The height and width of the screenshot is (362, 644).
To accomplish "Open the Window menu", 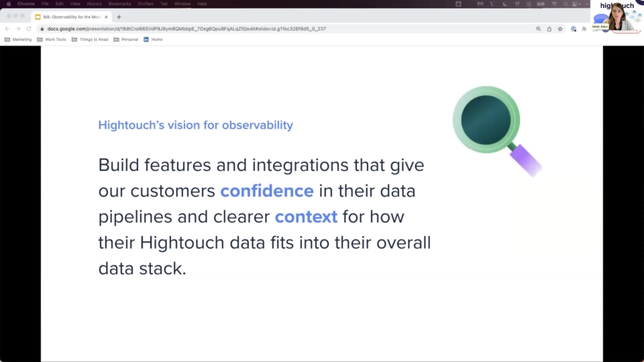I will pos(182,4).
